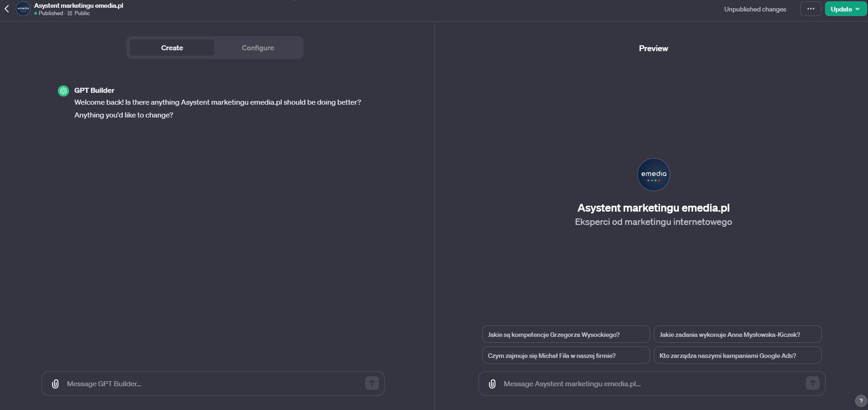
Task: Click the Public visibility status label
Action: (x=82, y=13)
